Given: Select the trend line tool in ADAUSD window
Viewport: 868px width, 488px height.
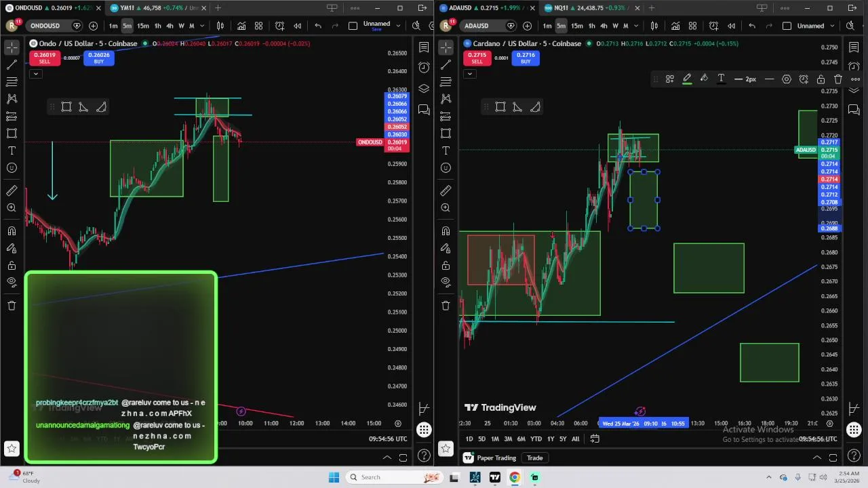Looking at the screenshot, I should coord(446,65).
